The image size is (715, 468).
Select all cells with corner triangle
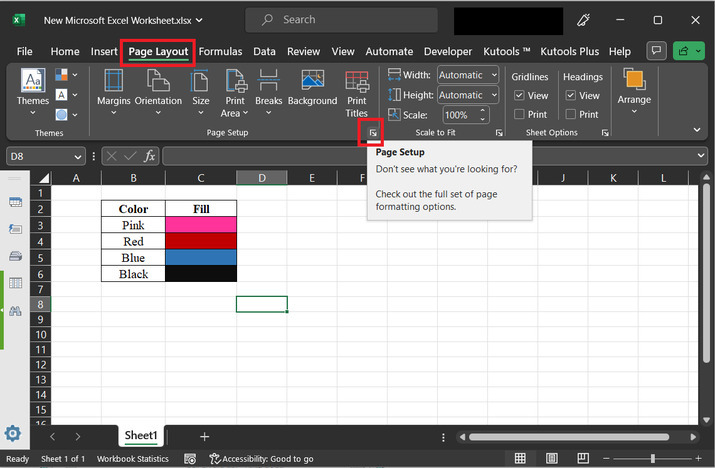click(44, 178)
